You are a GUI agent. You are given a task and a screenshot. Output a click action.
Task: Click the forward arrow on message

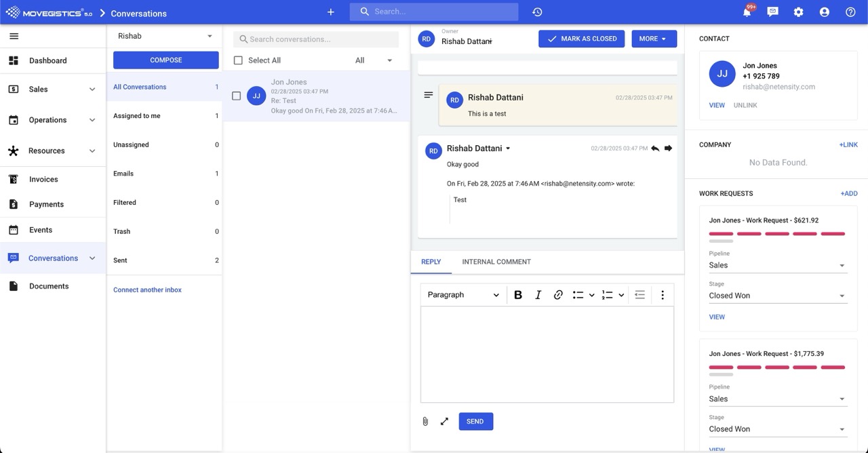[x=668, y=149]
